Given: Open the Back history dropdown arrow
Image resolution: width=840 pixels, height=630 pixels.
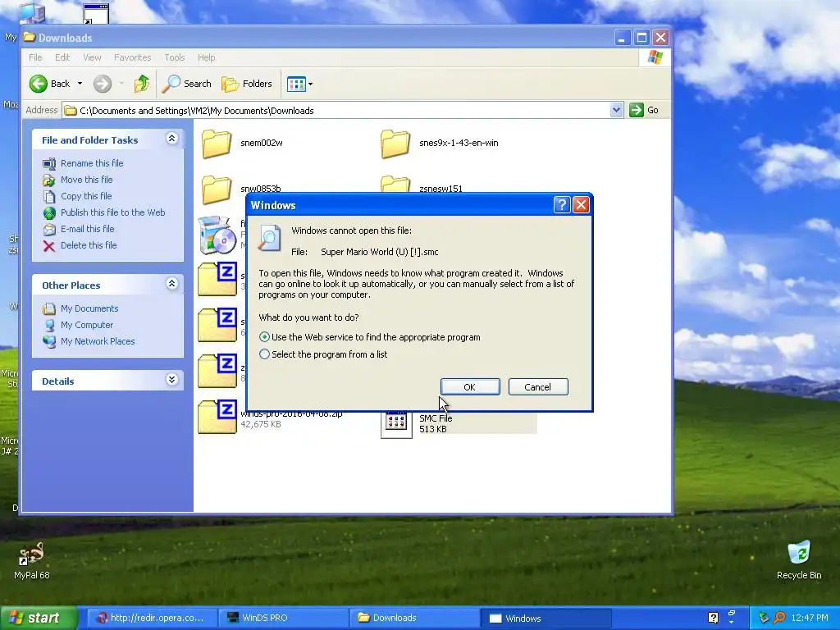Looking at the screenshot, I should point(80,84).
